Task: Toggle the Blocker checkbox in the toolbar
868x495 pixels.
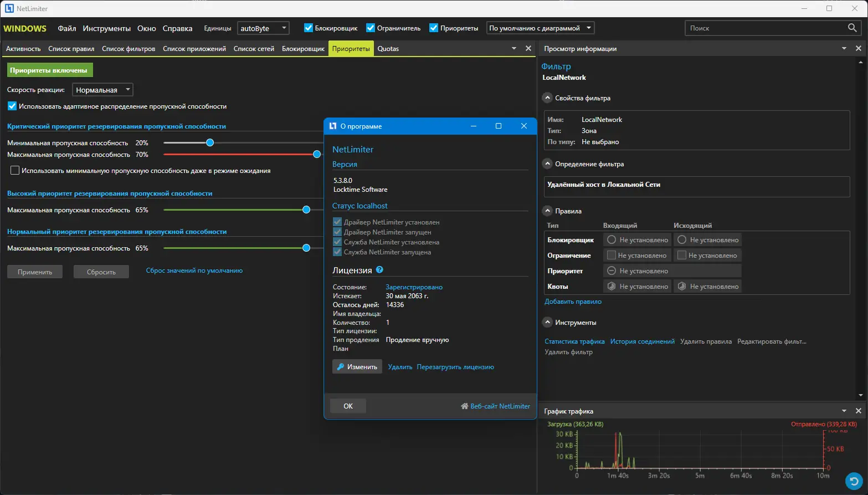Action: coord(309,28)
